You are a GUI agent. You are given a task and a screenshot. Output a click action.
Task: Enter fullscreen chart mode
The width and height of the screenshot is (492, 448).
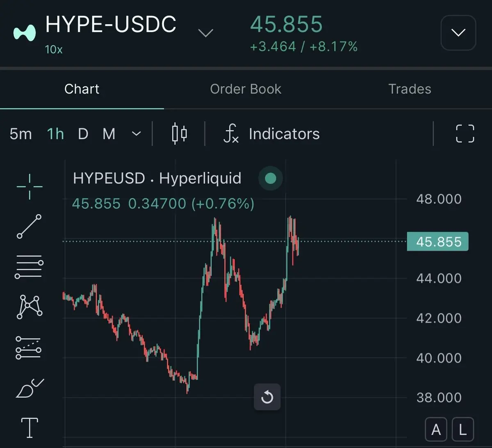tap(465, 134)
